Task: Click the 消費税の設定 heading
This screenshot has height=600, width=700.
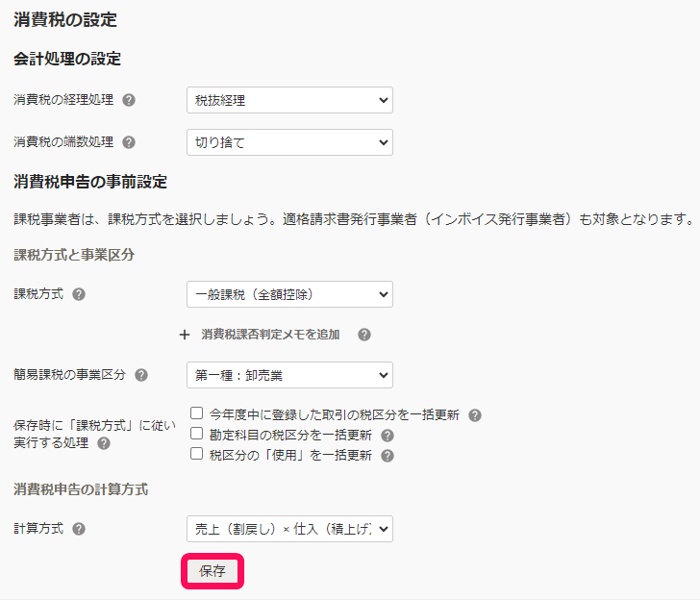Action: coord(65,19)
